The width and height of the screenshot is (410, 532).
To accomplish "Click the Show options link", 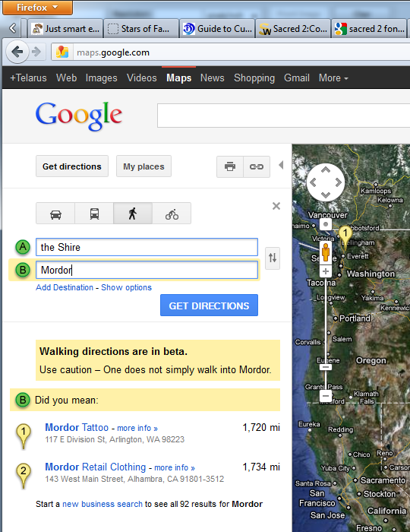I will 126,287.
